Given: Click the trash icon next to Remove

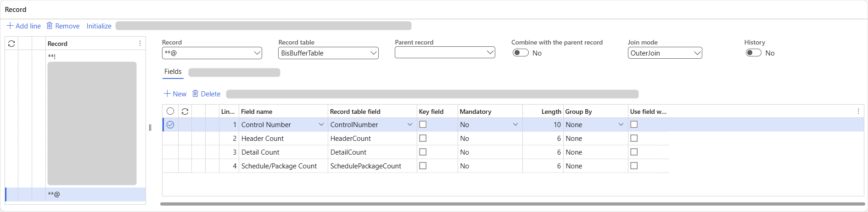Looking at the screenshot, I should [x=50, y=26].
